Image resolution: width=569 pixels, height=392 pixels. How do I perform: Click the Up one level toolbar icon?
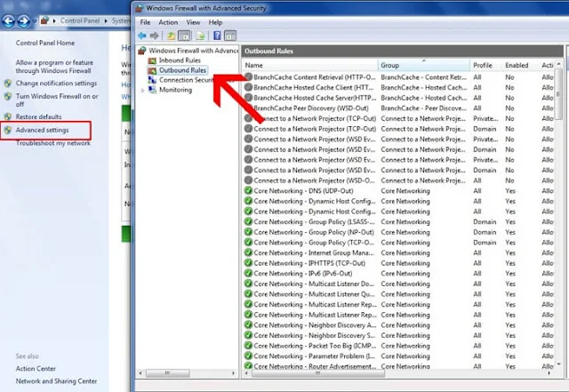pos(171,36)
